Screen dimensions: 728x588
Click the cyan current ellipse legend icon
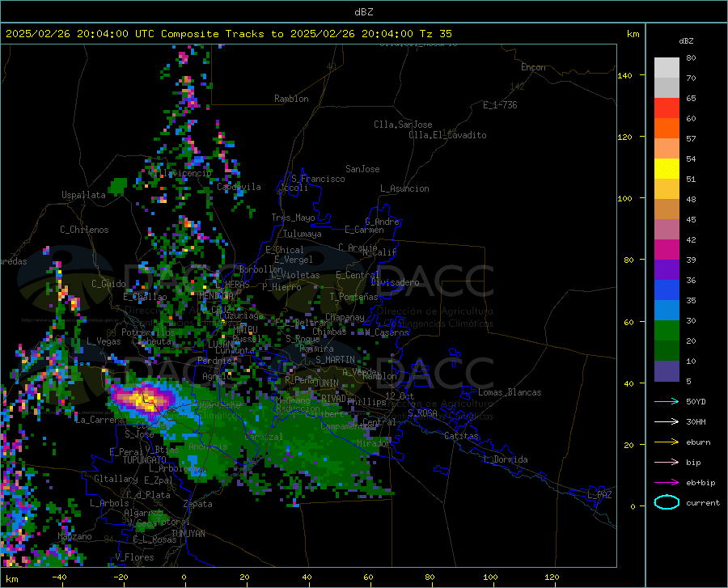click(667, 502)
